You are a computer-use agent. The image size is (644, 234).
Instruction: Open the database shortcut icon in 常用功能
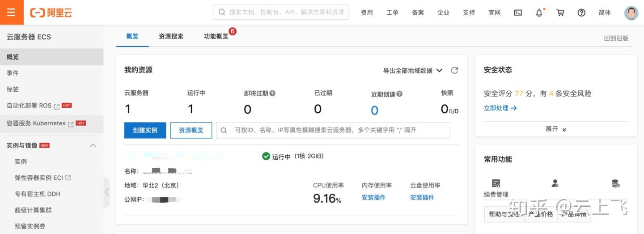point(615,183)
